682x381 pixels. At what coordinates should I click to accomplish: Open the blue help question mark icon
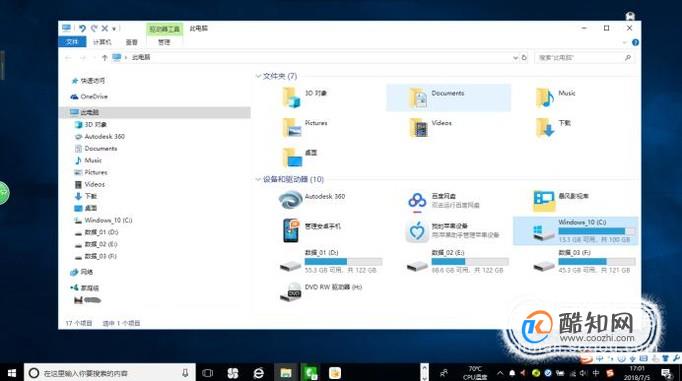pos(635,42)
